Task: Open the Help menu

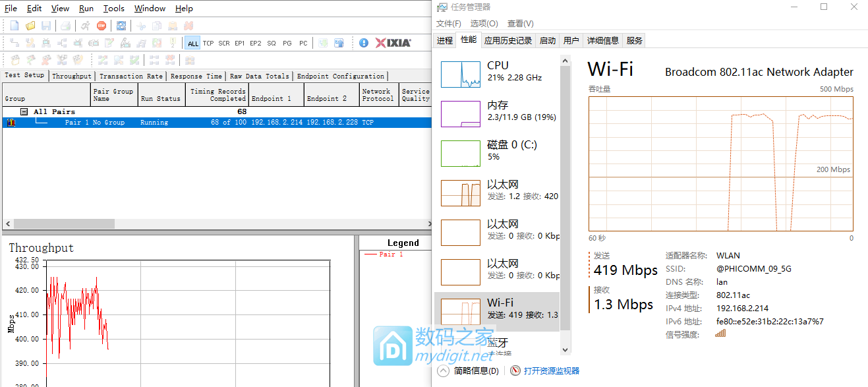Action: click(185, 9)
